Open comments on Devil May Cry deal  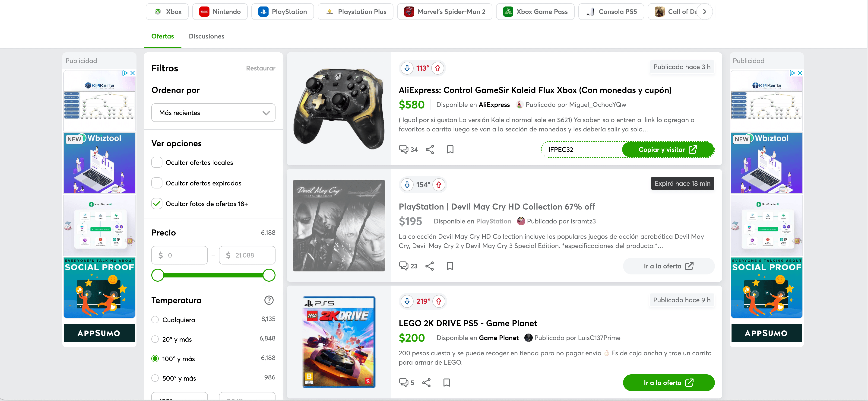tap(408, 266)
